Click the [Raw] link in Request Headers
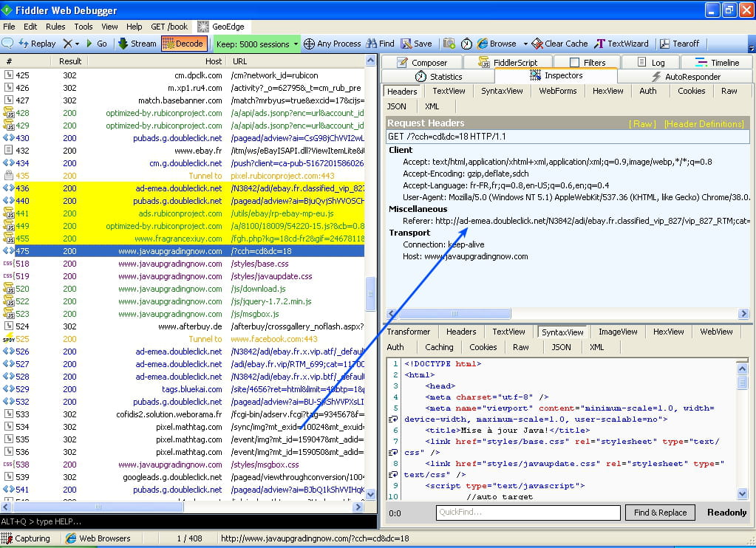The image size is (756, 548). (643, 124)
